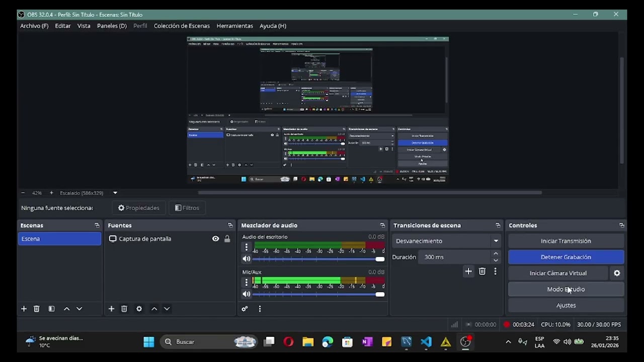Move source up in Fuentes list
Image resolution: width=644 pixels, height=362 pixels.
coord(154,309)
